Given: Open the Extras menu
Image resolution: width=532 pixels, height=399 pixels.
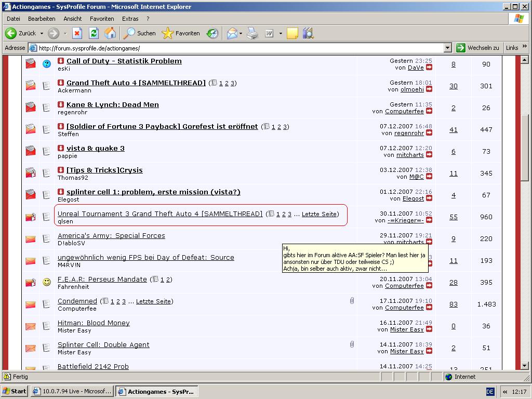Looking at the screenshot, I should click(130, 19).
